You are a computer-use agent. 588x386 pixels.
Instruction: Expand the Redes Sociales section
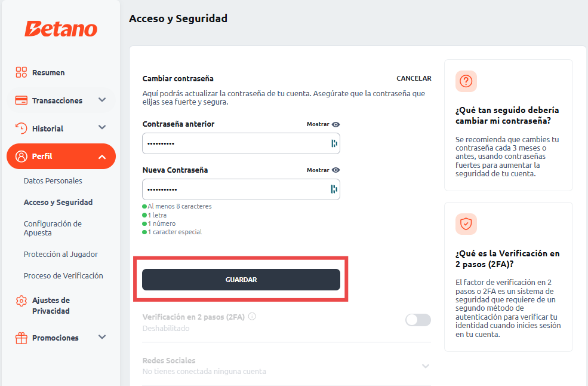tap(426, 366)
